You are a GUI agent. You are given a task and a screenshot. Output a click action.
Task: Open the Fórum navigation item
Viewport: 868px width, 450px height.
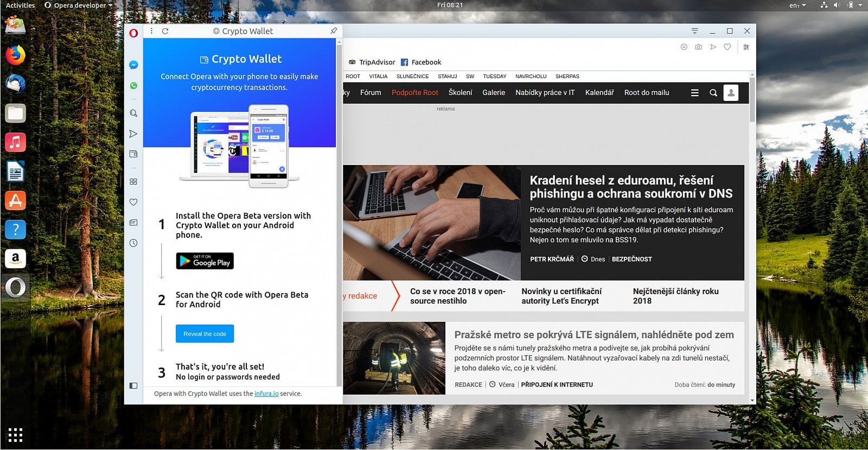[x=371, y=93]
